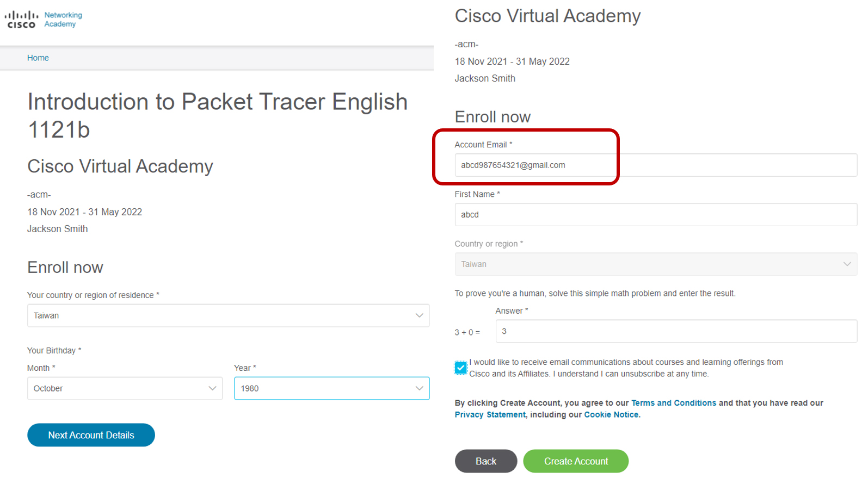Image resolution: width=868 pixels, height=478 pixels.
Task: Expand the birthday Month dropdown showing October
Action: pos(125,388)
